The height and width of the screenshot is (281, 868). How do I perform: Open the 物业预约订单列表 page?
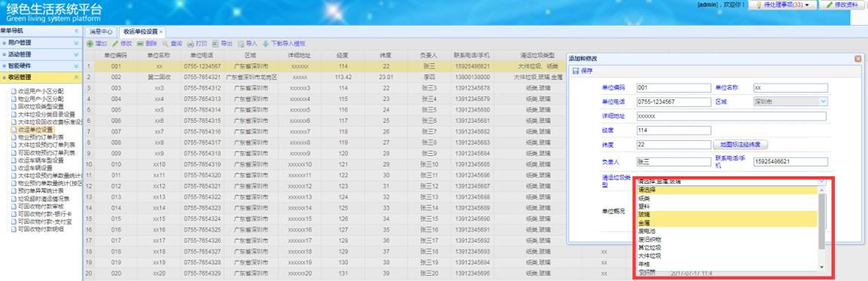coord(40,137)
